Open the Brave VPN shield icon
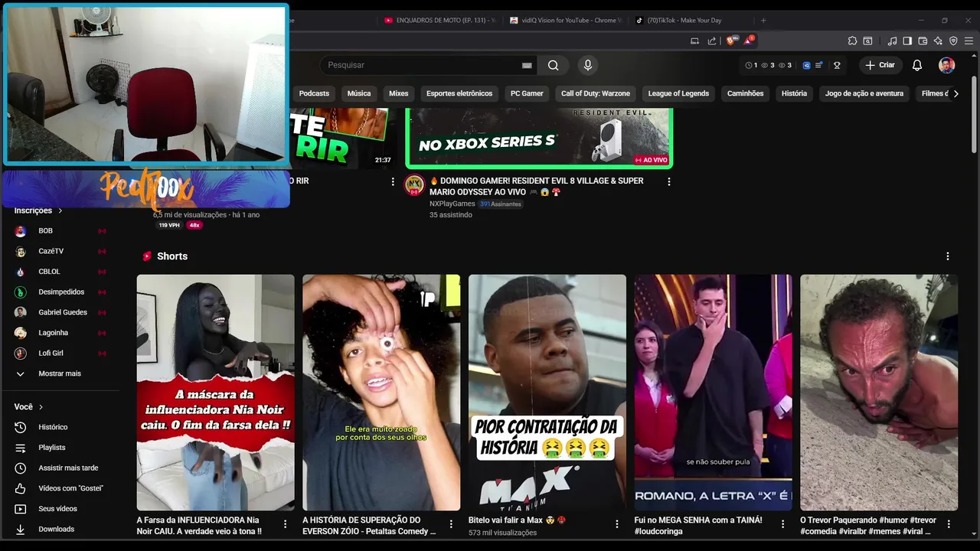The width and height of the screenshot is (980, 551). [x=953, y=41]
